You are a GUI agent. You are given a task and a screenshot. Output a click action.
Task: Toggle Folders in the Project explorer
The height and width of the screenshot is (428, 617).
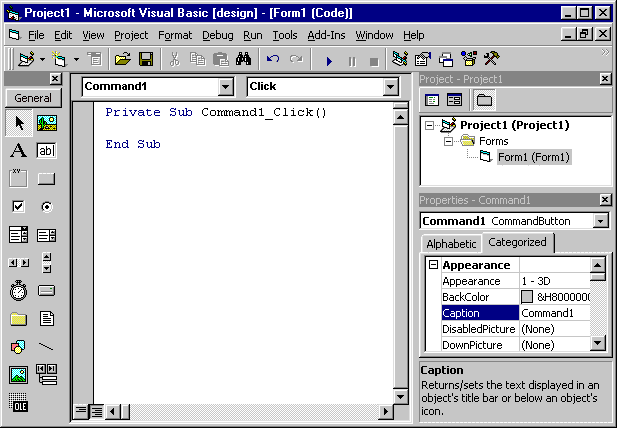tap(484, 100)
